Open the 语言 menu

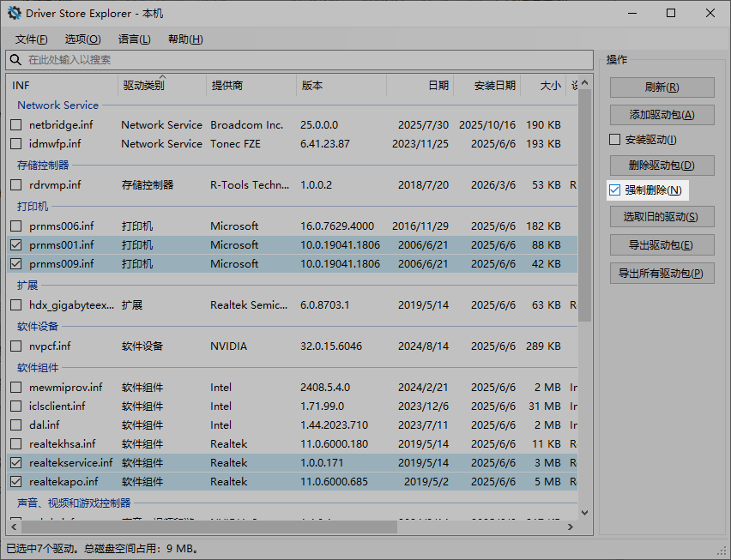click(134, 39)
